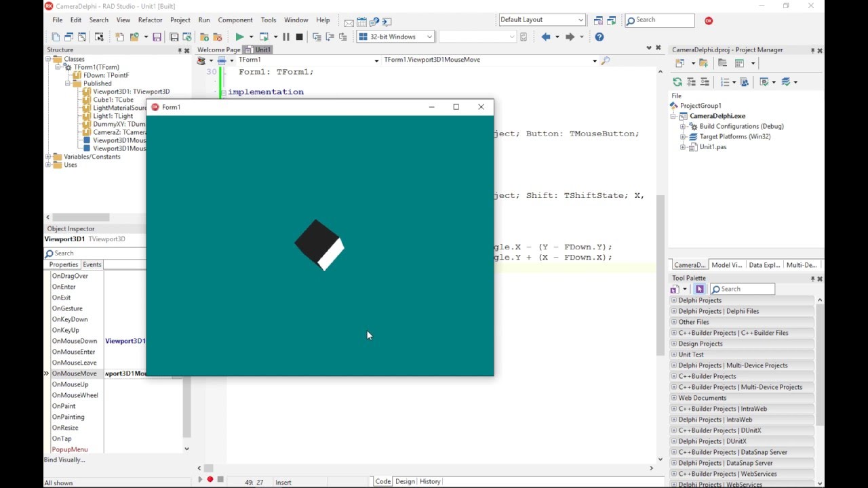Click the red record macro button

click(210, 479)
